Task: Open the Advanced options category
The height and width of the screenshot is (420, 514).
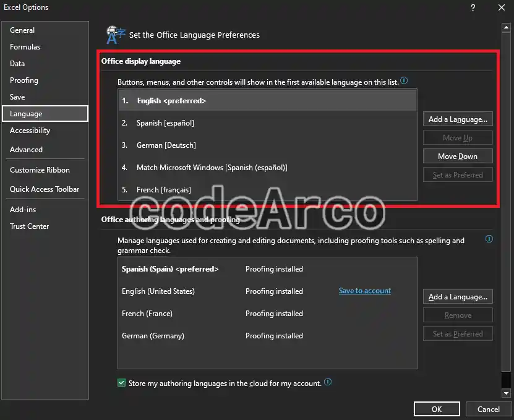Action: pyautogui.click(x=45, y=150)
